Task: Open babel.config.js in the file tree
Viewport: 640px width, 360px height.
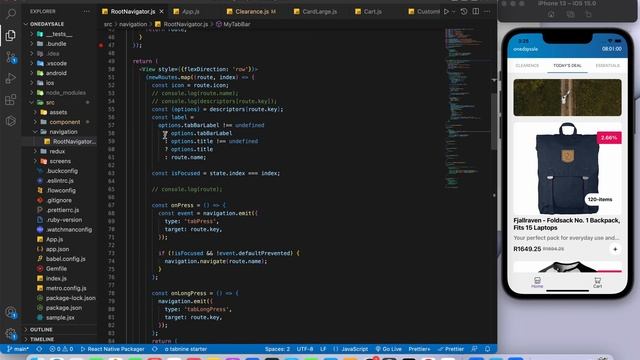Action: [66, 259]
